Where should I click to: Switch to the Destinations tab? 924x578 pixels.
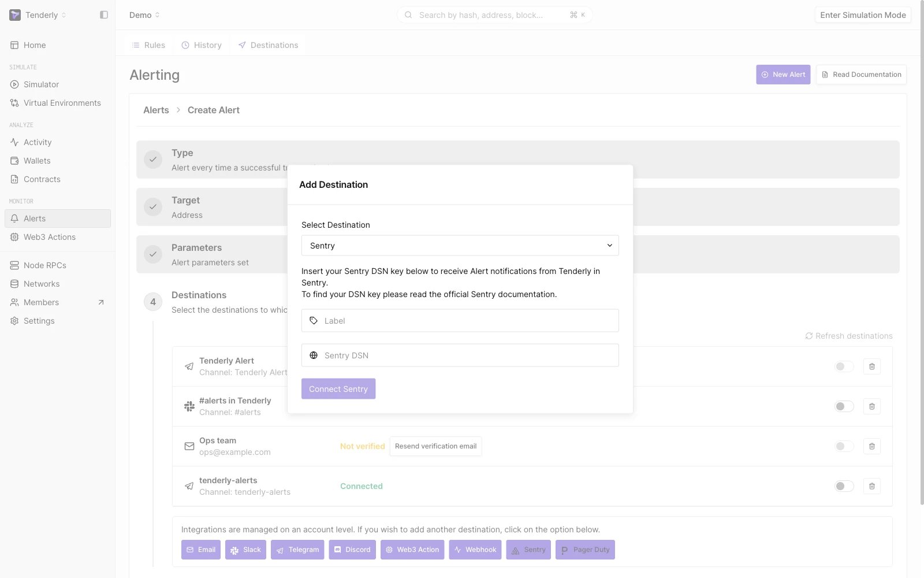pyautogui.click(x=269, y=45)
